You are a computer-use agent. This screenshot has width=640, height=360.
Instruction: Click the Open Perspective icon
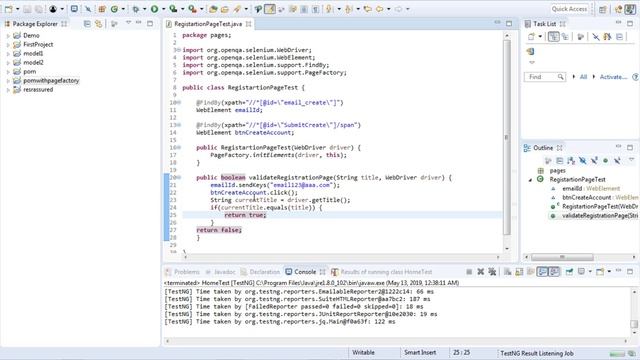coord(603,9)
